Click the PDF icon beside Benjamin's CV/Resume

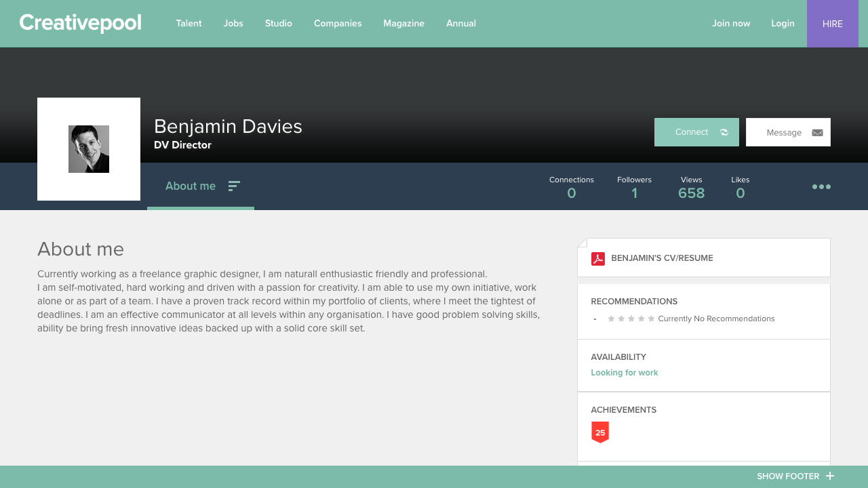pyautogui.click(x=597, y=258)
